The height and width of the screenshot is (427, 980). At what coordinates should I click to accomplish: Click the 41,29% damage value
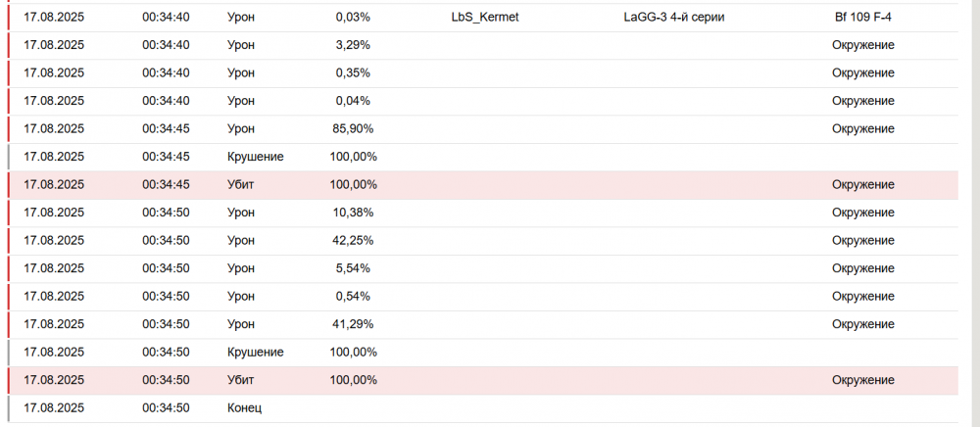[x=353, y=324]
